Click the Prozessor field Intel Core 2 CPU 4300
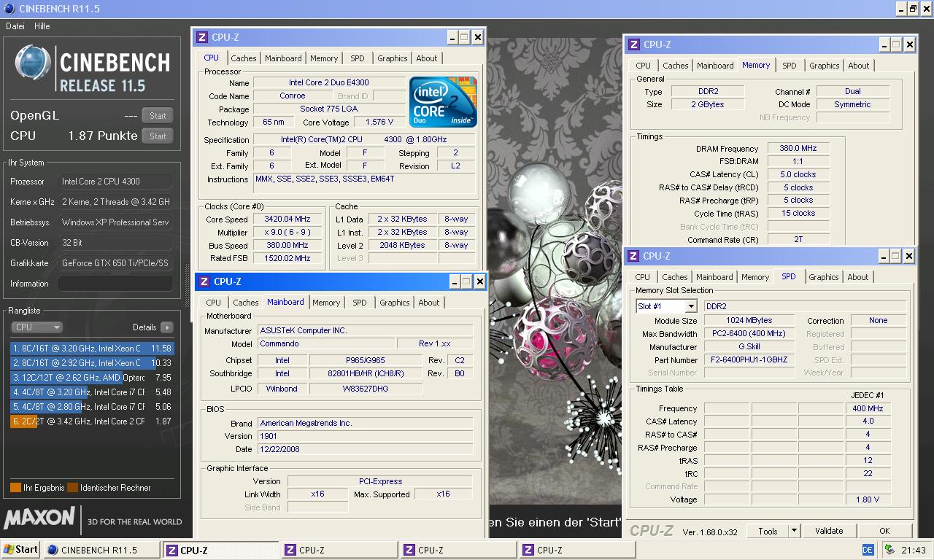The image size is (934, 560). [115, 182]
